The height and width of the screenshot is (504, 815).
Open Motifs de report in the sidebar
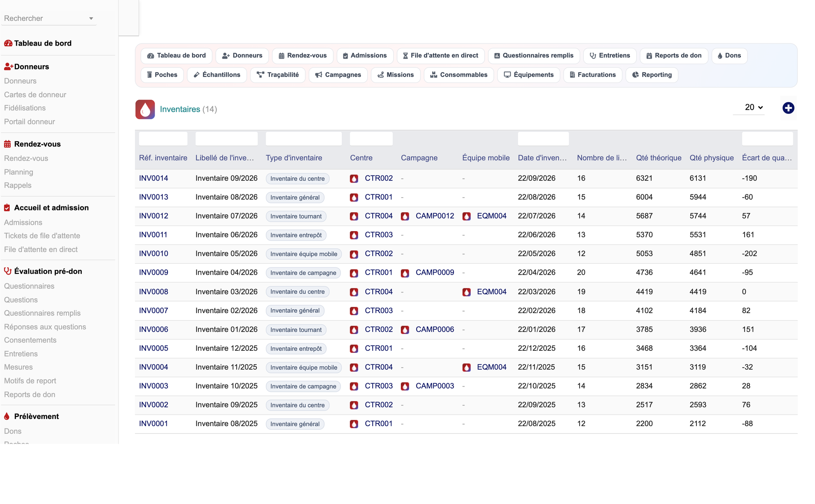pyautogui.click(x=30, y=381)
